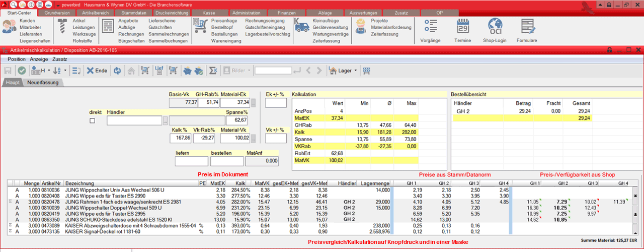Click the Lieferscheine link
644x252 pixels.
coord(162,21)
